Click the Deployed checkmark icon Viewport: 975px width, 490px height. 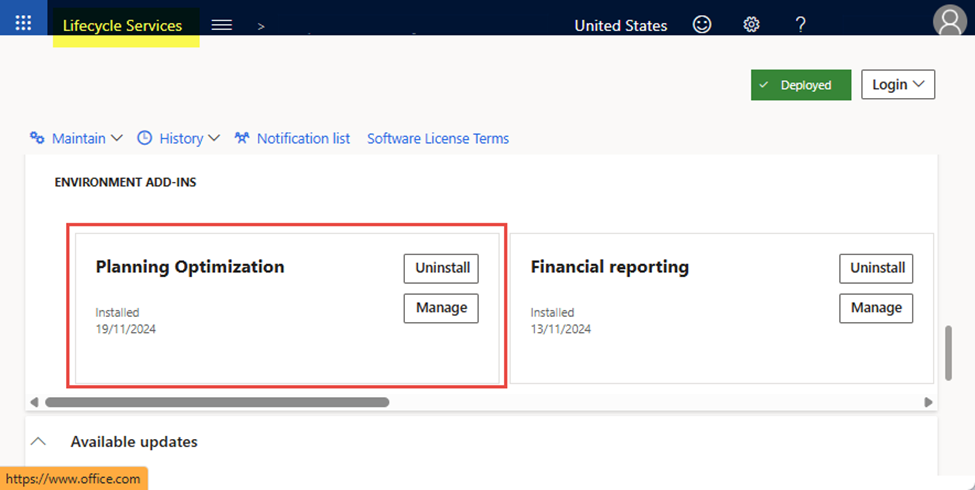point(764,85)
